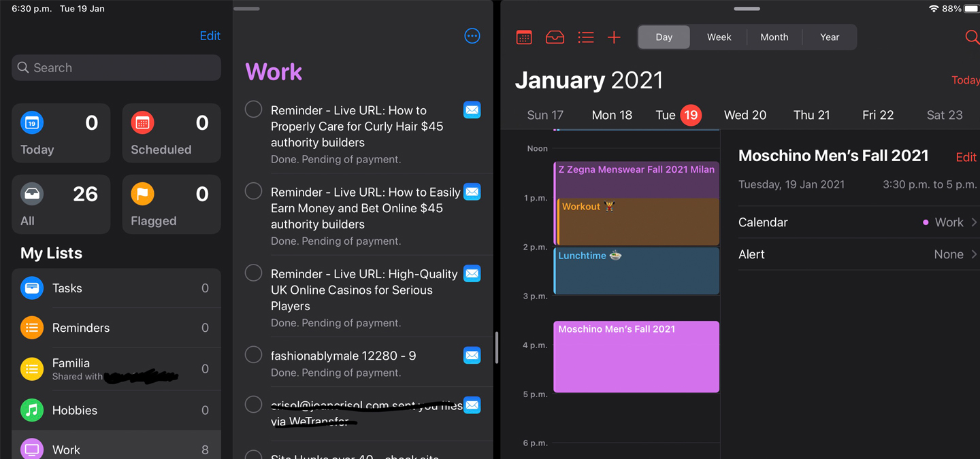Jump to current date via the Today link

(965, 80)
